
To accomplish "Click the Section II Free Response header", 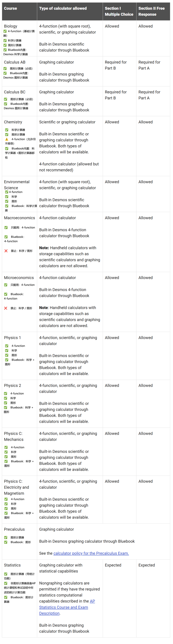I will click(x=151, y=11).
